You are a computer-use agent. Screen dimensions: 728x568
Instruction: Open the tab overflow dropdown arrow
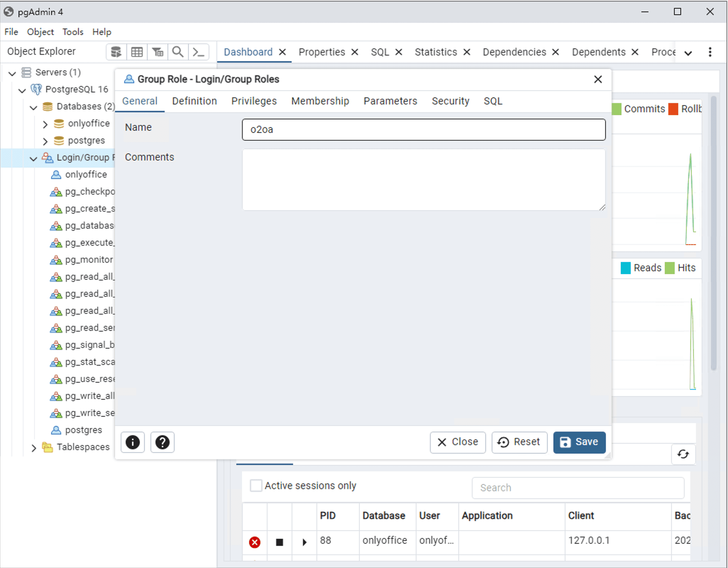pyautogui.click(x=688, y=53)
